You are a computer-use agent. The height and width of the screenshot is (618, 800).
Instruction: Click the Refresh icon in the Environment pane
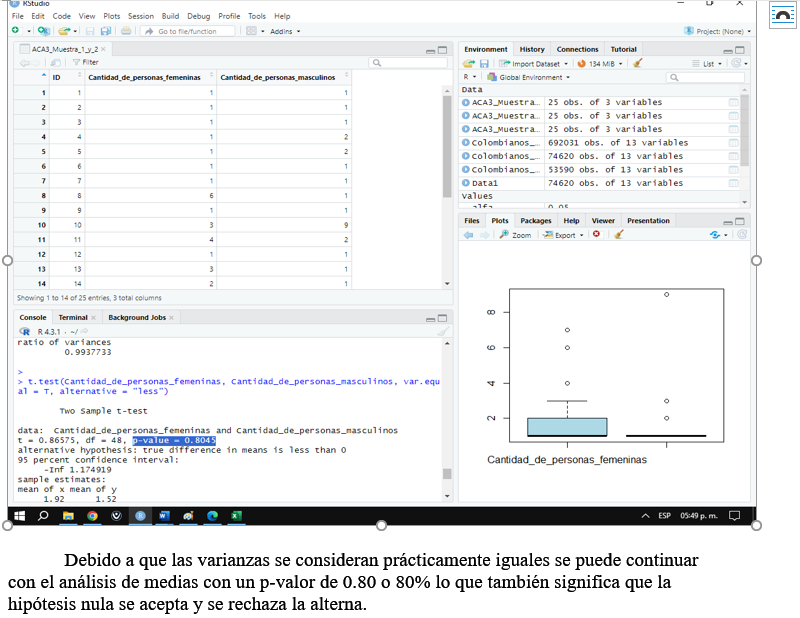(x=736, y=63)
